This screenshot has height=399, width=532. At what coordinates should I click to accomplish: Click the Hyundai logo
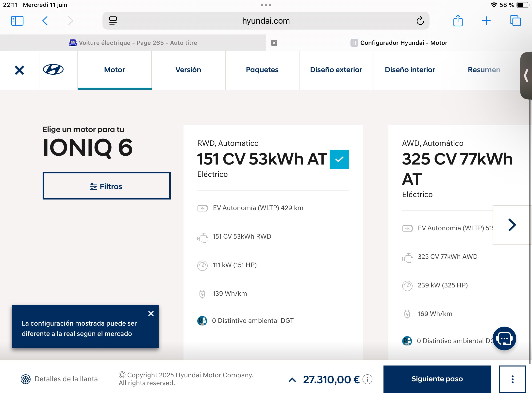click(x=53, y=69)
